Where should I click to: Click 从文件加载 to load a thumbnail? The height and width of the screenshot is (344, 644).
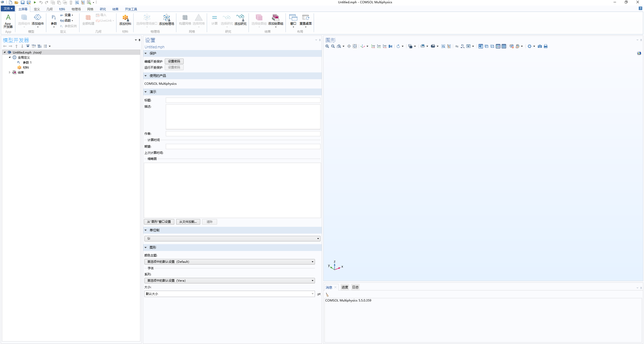click(x=188, y=222)
